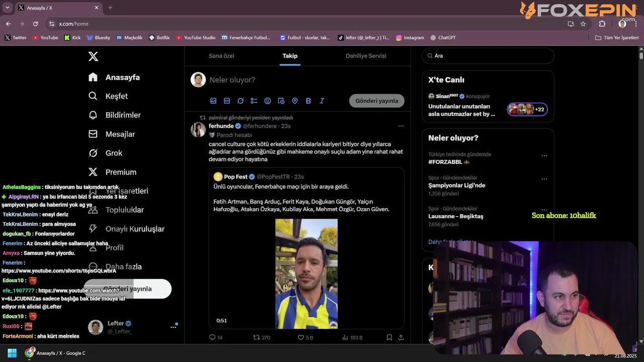The height and width of the screenshot is (362, 644).
Task: Open emoji picker in composer
Action: [x=268, y=101]
